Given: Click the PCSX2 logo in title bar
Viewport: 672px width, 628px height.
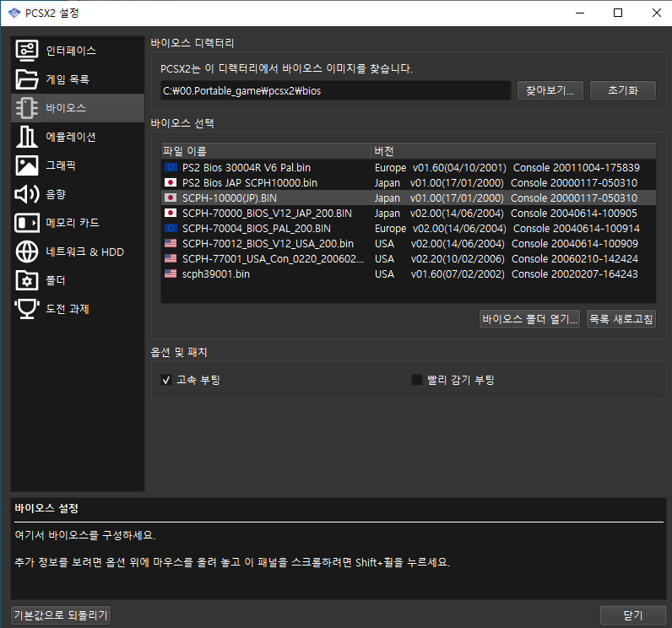Looking at the screenshot, I should coord(14,13).
